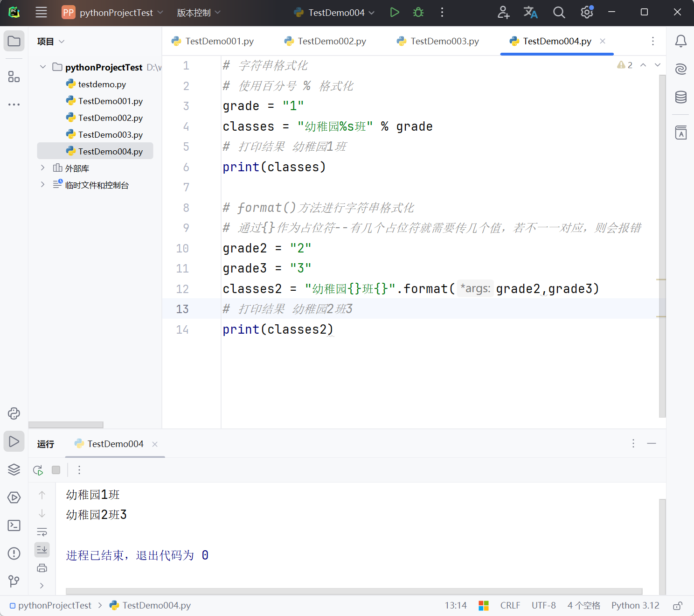Toggle scroll-to-end in the run console
The width and height of the screenshot is (694, 616).
point(42,550)
